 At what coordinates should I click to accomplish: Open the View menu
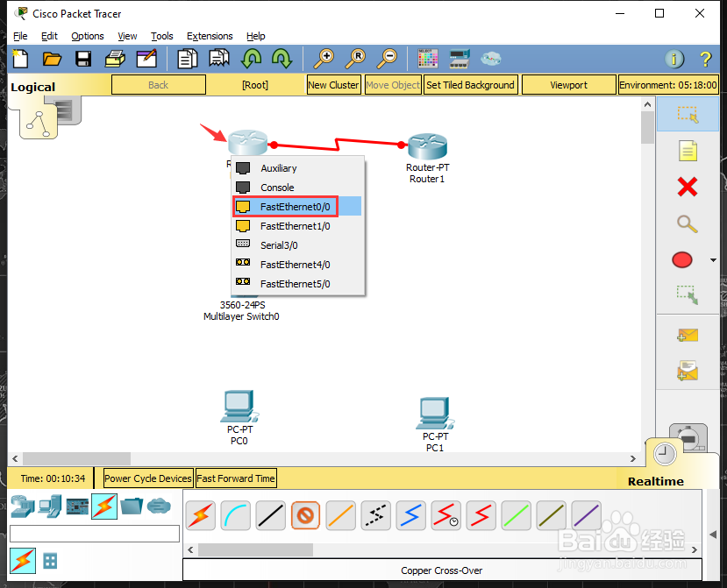[x=127, y=36]
